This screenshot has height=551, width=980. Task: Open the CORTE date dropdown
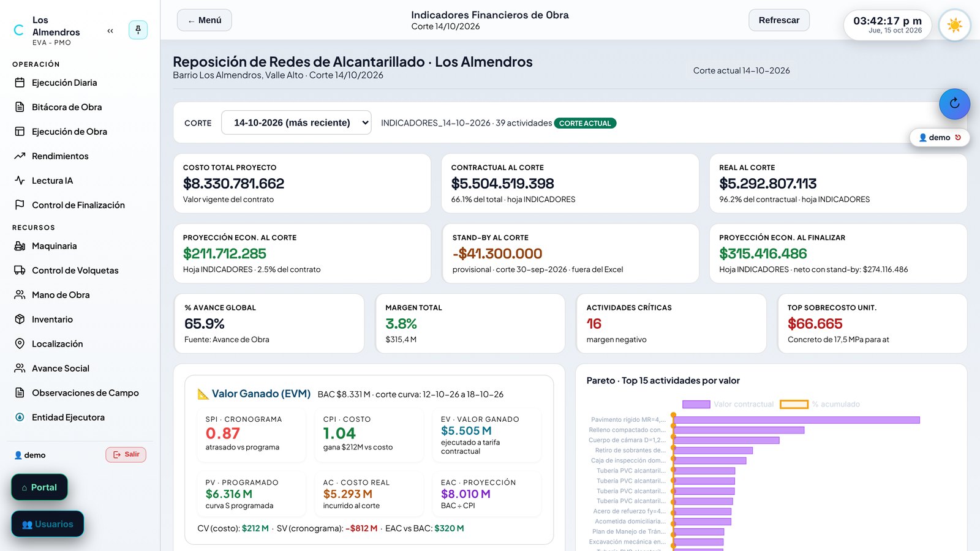[296, 122]
